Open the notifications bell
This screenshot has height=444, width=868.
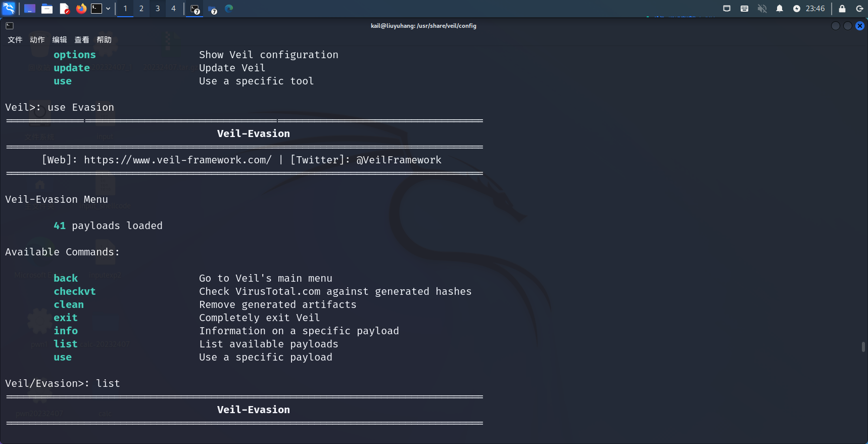point(780,9)
